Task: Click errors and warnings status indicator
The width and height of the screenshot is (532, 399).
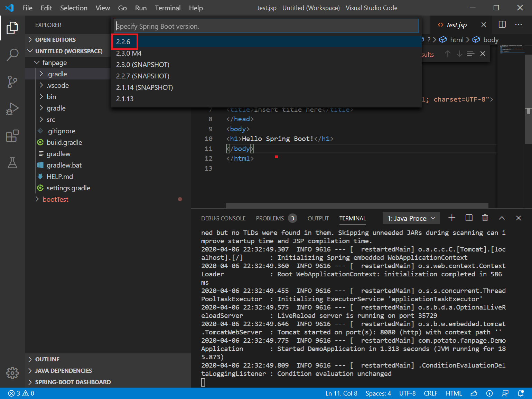Action: tap(21, 393)
